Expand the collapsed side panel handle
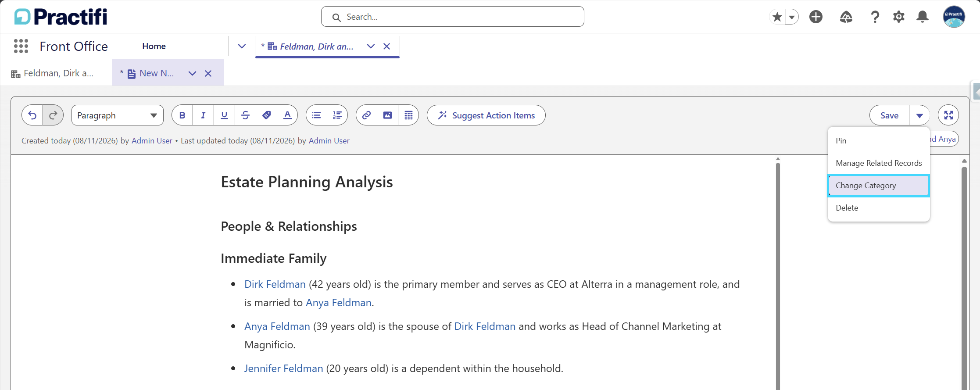The height and width of the screenshot is (390, 980). pyautogui.click(x=976, y=92)
